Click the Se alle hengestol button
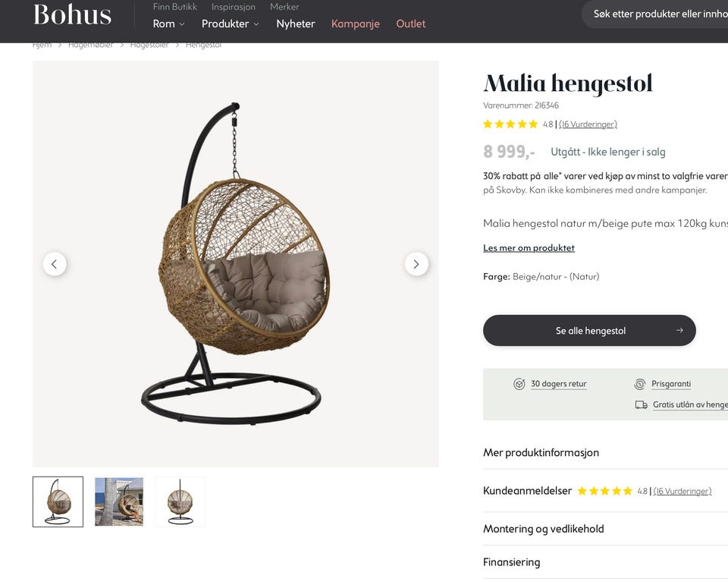Screen dimensions: 728x582 click(589, 330)
